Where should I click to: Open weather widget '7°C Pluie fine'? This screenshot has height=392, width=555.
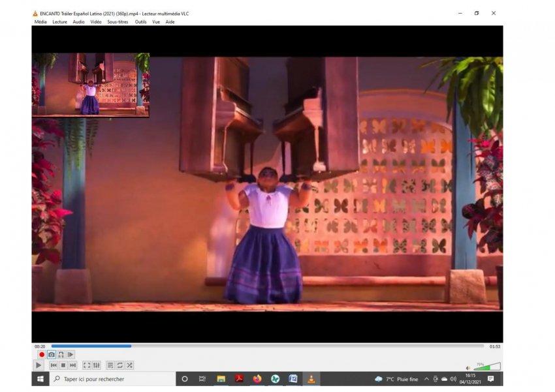click(x=396, y=379)
